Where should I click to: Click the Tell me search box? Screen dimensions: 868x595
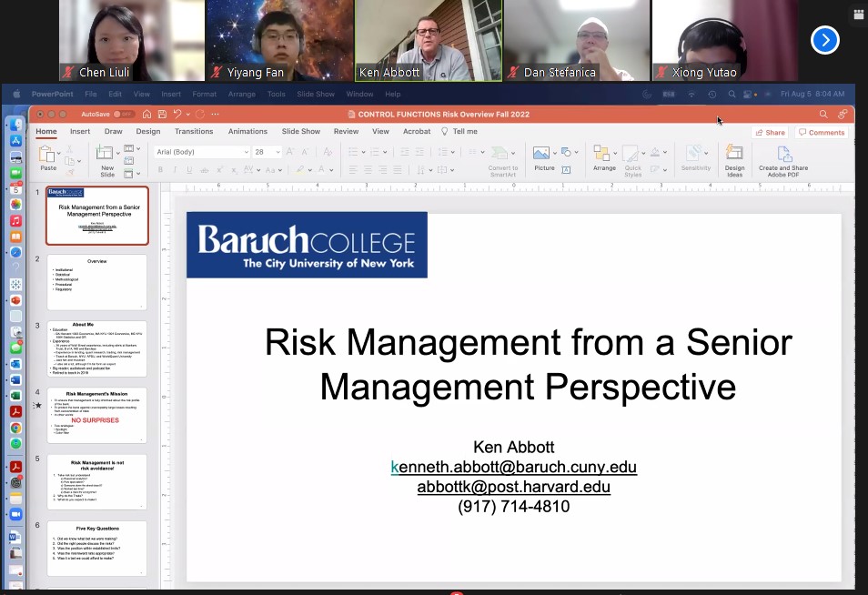[x=459, y=131]
